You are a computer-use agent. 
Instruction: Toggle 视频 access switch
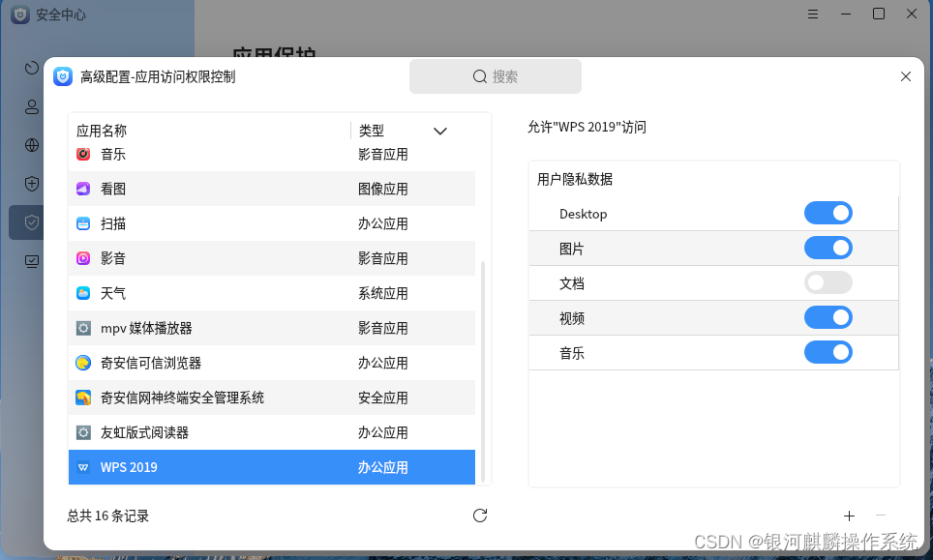coord(828,317)
